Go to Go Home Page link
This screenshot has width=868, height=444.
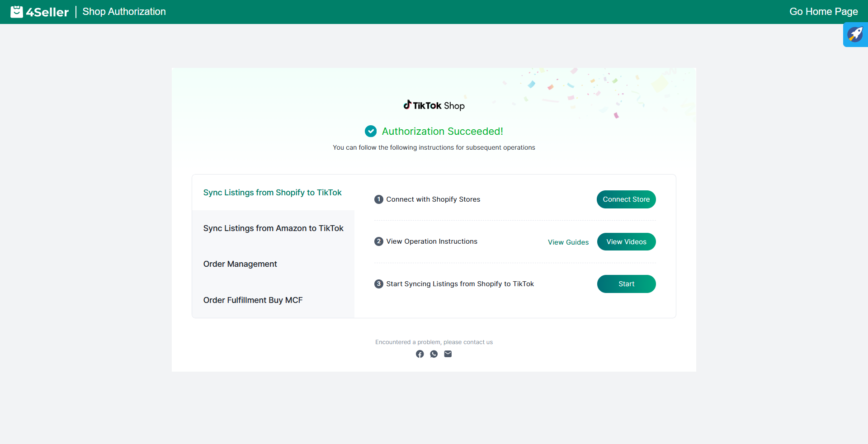pos(823,12)
